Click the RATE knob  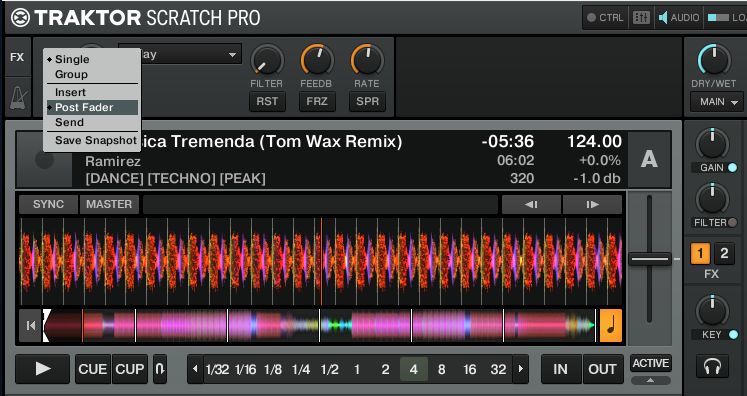pos(367,61)
